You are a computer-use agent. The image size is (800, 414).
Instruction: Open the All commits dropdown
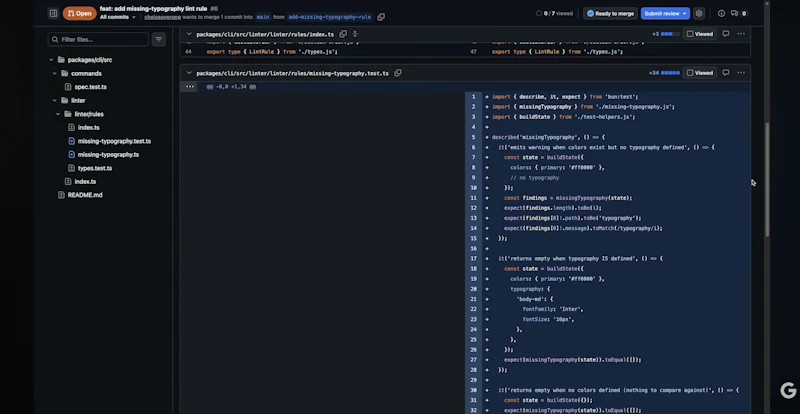(118, 17)
